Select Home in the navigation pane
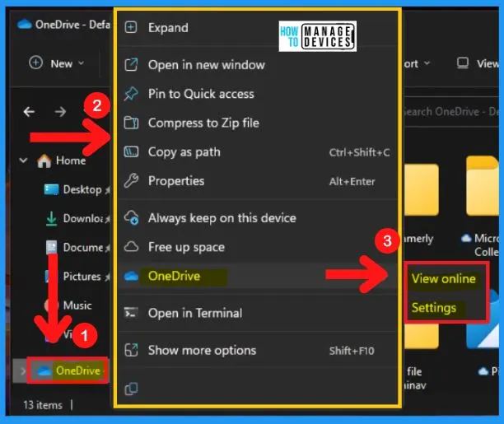This screenshot has width=504, height=424. 71,161
